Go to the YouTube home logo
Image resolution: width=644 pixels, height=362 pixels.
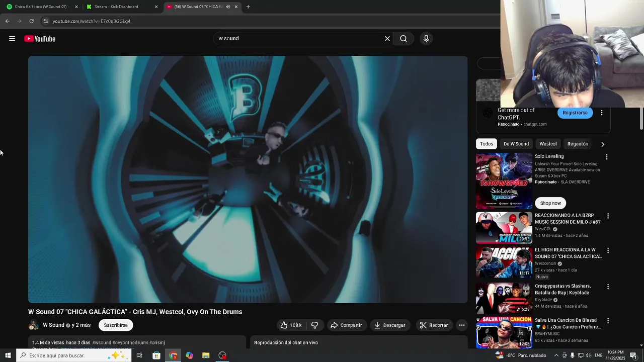click(x=40, y=39)
